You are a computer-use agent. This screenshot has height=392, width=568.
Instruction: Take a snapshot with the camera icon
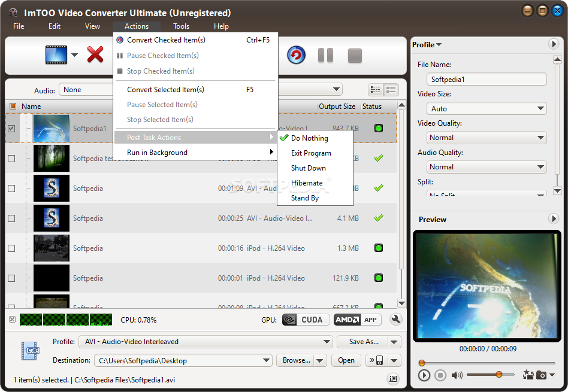point(541,375)
